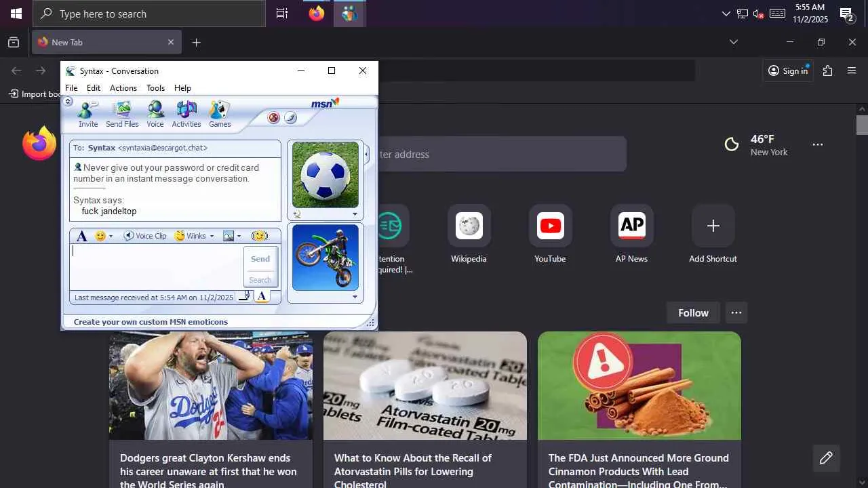868x488 pixels.
Task: Open the font letter A icon
Action: [x=81, y=236]
